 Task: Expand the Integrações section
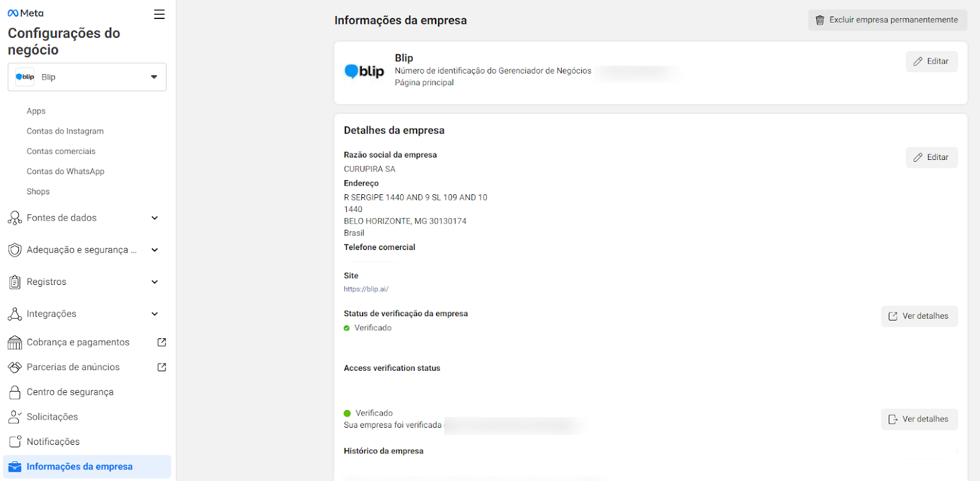point(154,314)
